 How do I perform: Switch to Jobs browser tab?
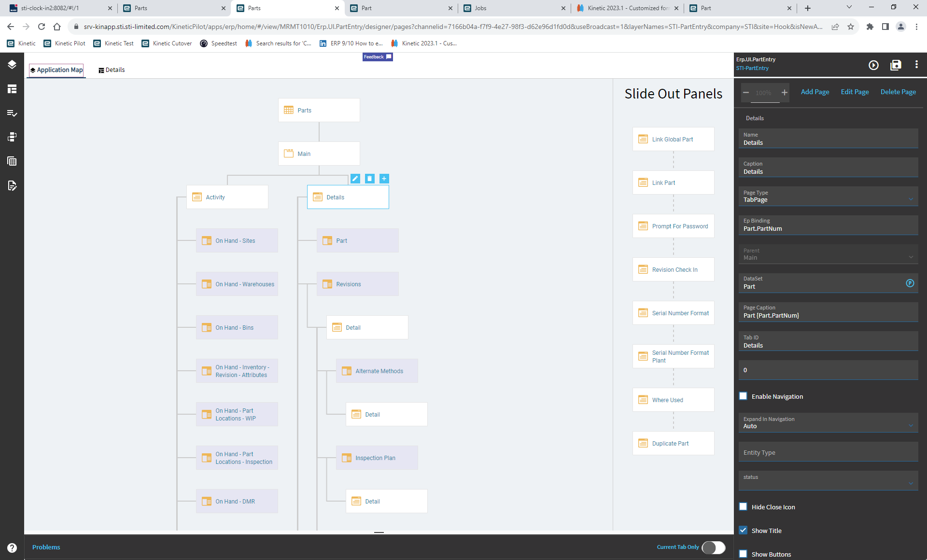coord(514,8)
